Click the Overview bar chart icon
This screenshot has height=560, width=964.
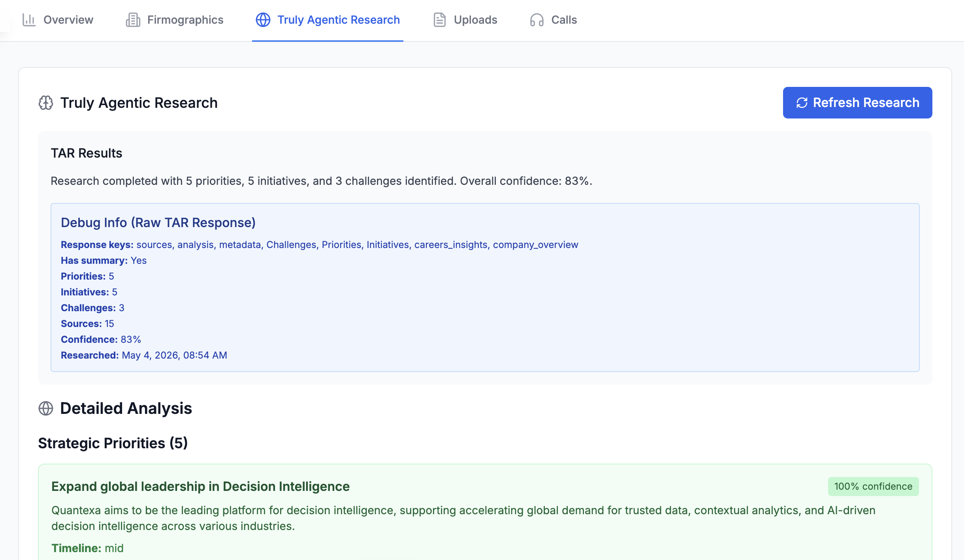(29, 20)
